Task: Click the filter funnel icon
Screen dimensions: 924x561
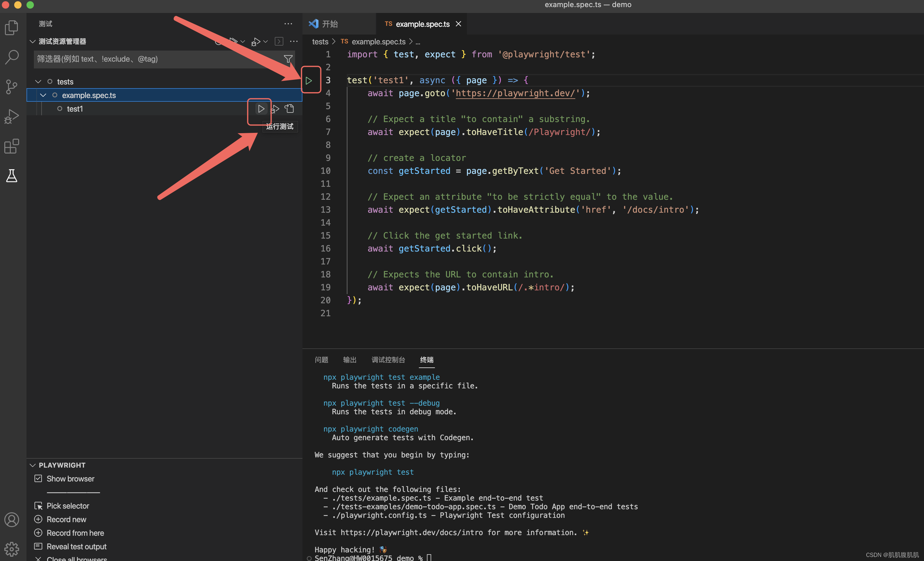Action: 288,59
